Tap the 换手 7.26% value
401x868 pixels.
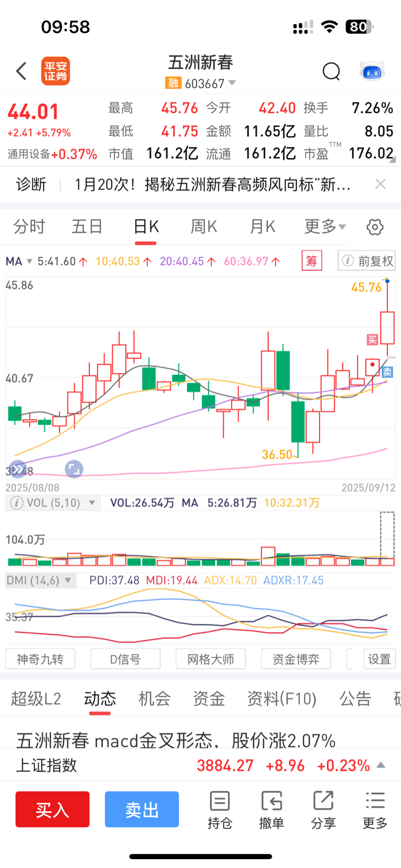tap(372, 108)
